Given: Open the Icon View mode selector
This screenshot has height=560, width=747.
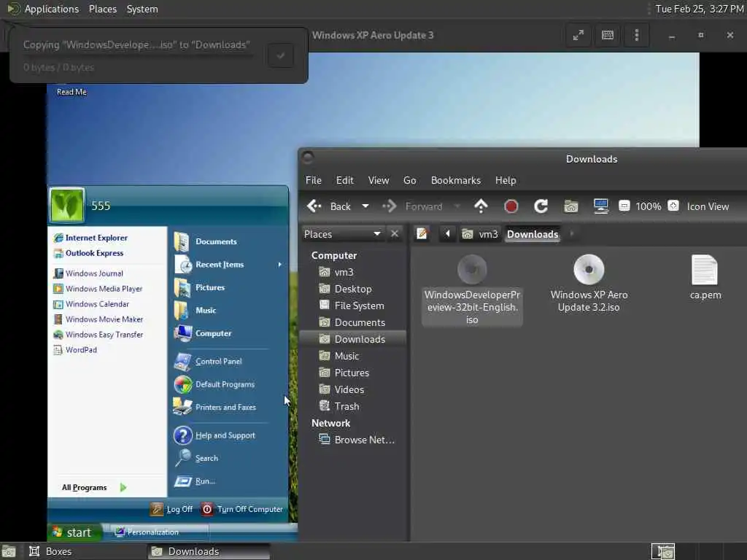Looking at the screenshot, I should (x=708, y=206).
